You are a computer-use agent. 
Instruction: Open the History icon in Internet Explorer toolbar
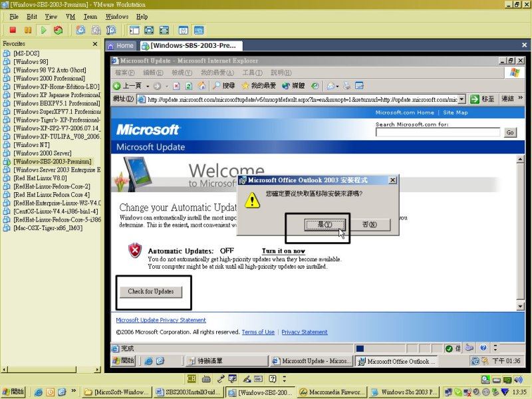[x=315, y=86]
